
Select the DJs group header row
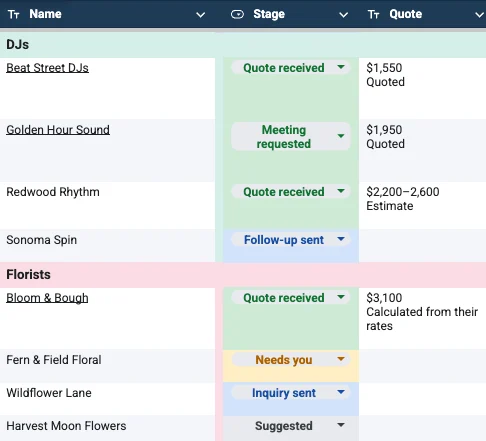[243, 45]
